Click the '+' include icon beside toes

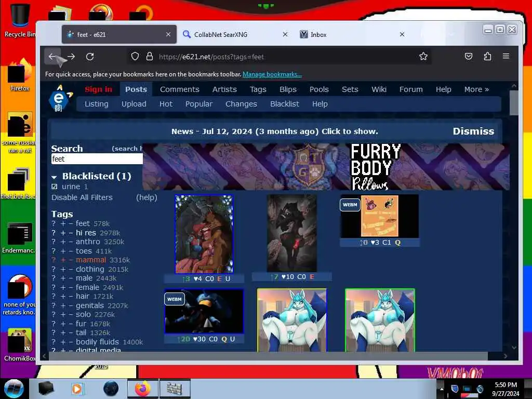63,251
